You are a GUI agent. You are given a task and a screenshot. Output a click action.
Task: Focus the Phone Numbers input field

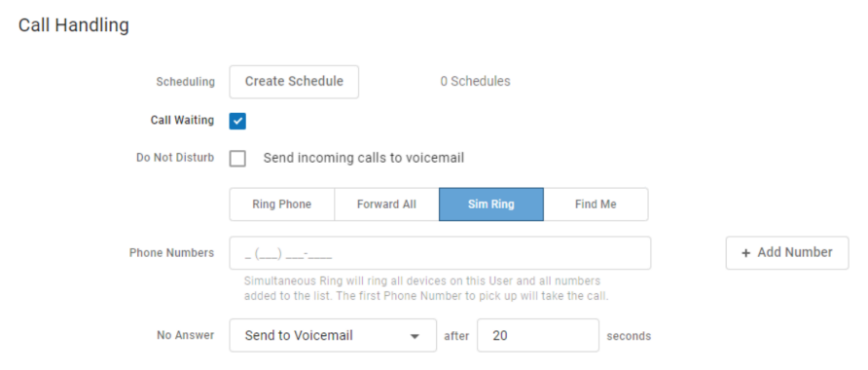[x=440, y=253]
